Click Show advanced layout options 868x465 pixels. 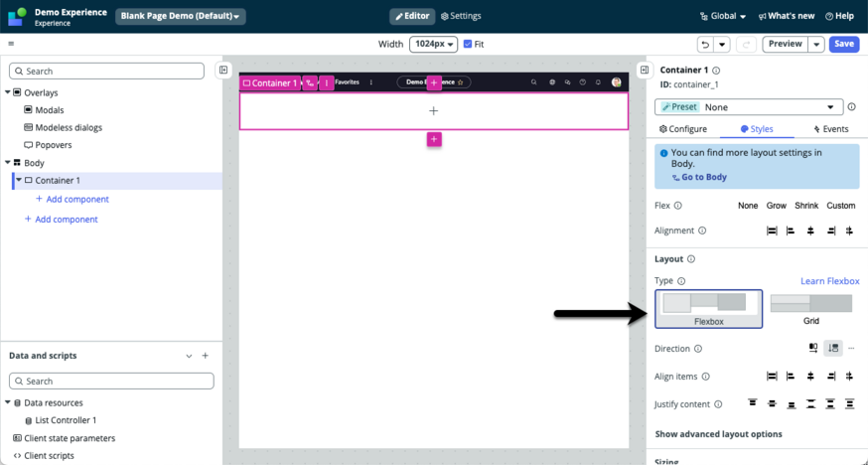tap(719, 434)
